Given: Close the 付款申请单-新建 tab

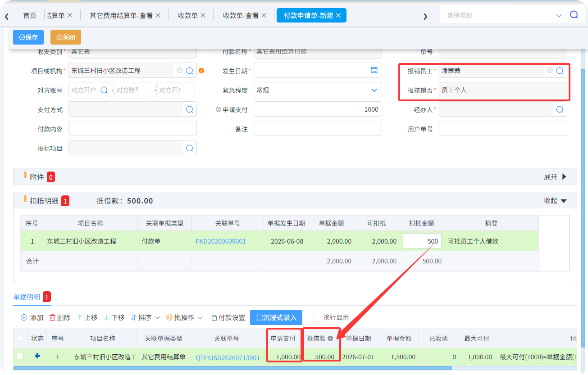Looking at the screenshot, I should coord(338,15).
